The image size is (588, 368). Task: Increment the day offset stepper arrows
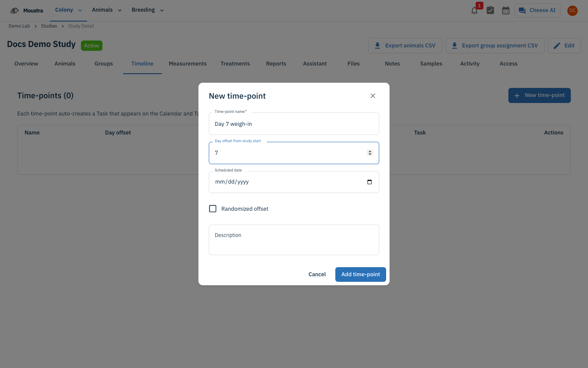tap(370, 151)
